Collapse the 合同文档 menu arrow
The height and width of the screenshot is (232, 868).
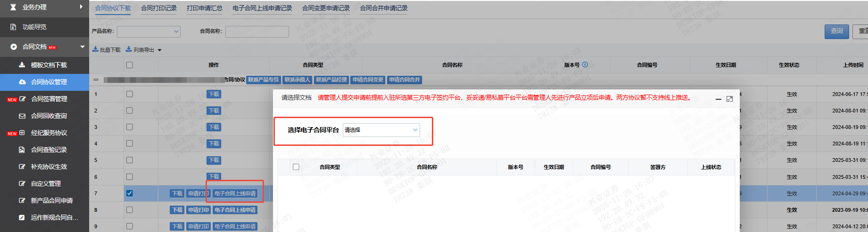pos(83,47)
